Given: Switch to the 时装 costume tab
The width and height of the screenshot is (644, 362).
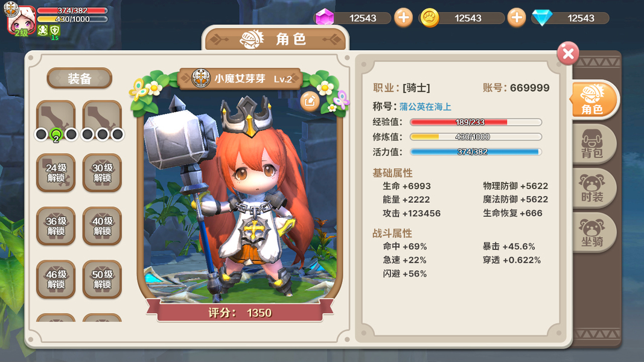Looking at the screenshot, I should pos(592,188).
